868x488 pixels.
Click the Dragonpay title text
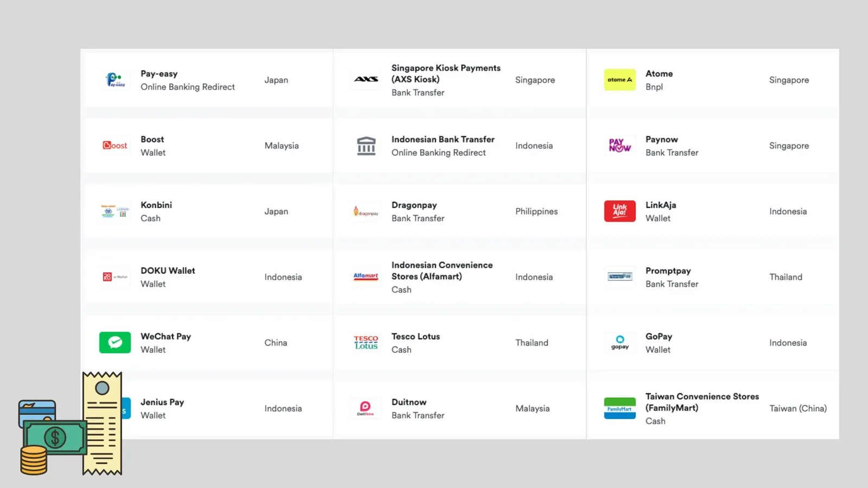pyautogui.click(x=414, y=205)
